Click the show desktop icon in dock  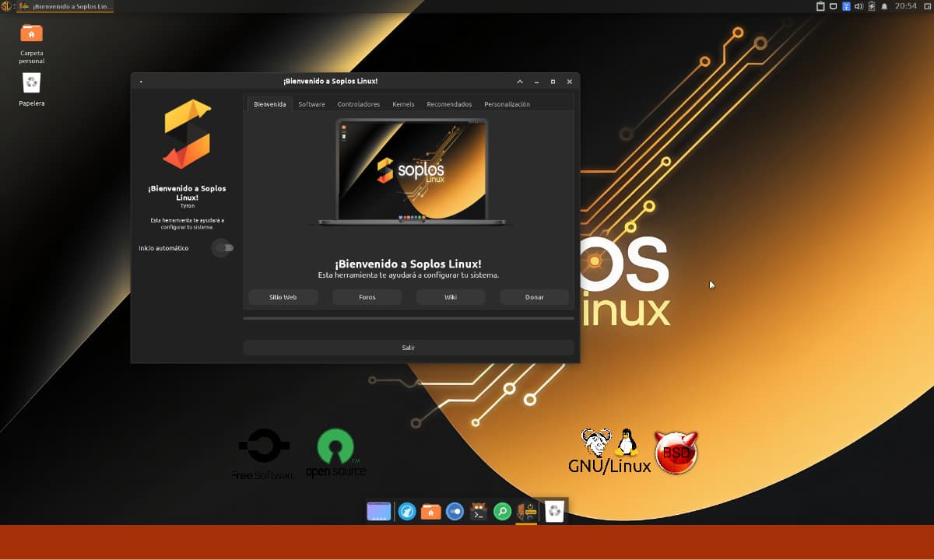point(379,511)
